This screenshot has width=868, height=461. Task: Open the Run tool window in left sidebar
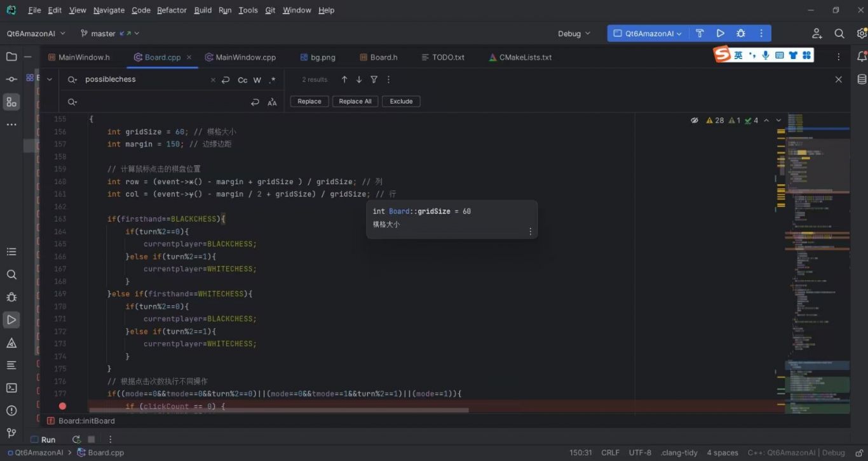(x=11, y=320)
